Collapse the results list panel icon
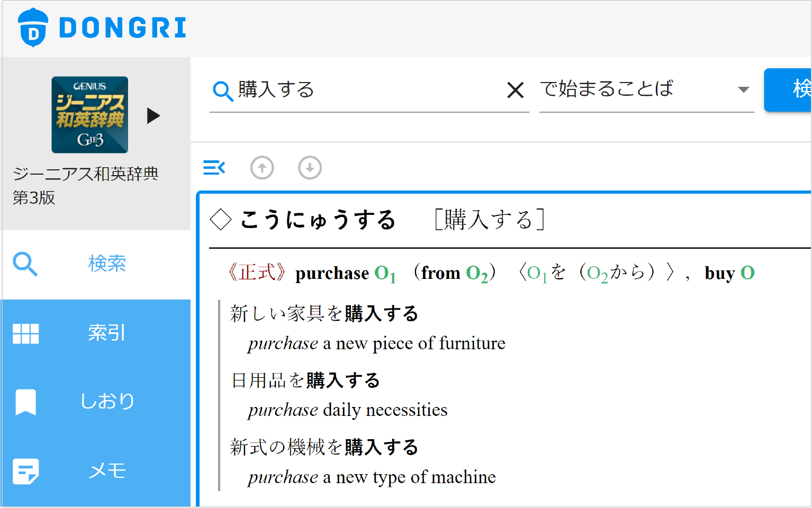 pos(214,168)
